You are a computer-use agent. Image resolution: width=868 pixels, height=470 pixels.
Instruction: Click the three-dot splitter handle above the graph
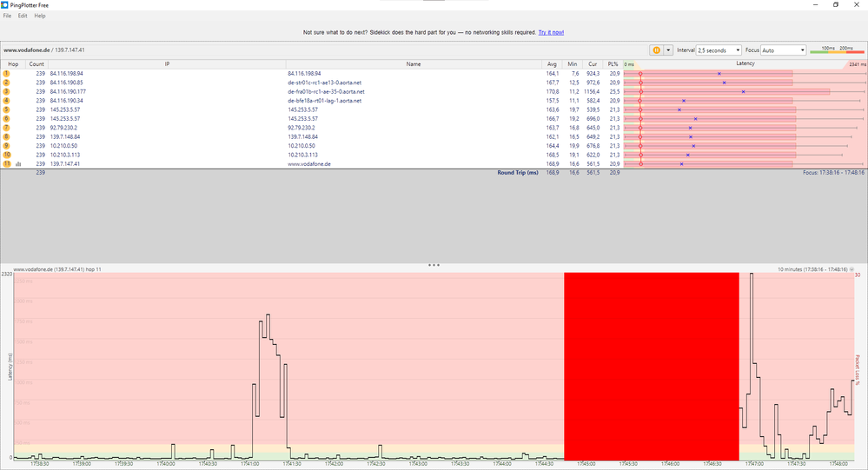click(x=434, y=265)
